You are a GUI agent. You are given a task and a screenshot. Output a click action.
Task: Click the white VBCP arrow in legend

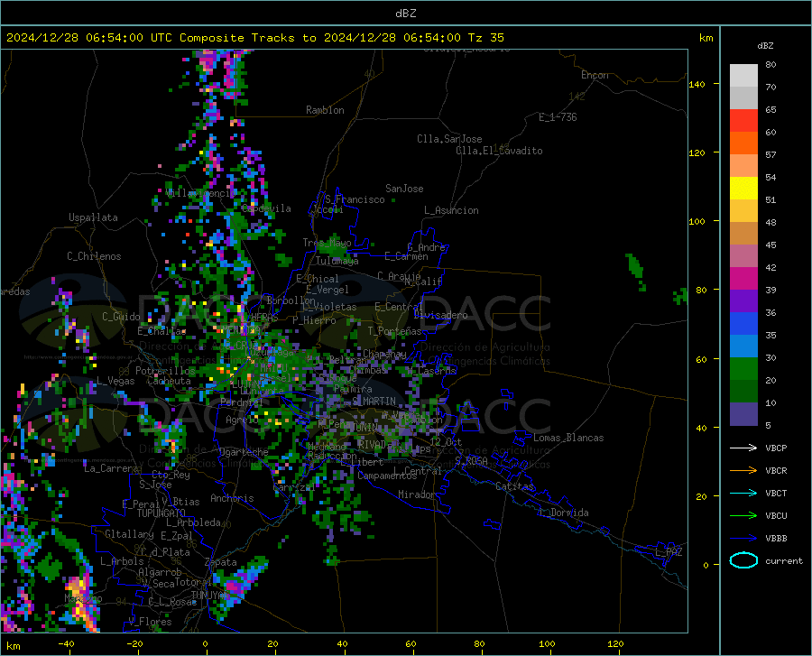tap(743, 448)
